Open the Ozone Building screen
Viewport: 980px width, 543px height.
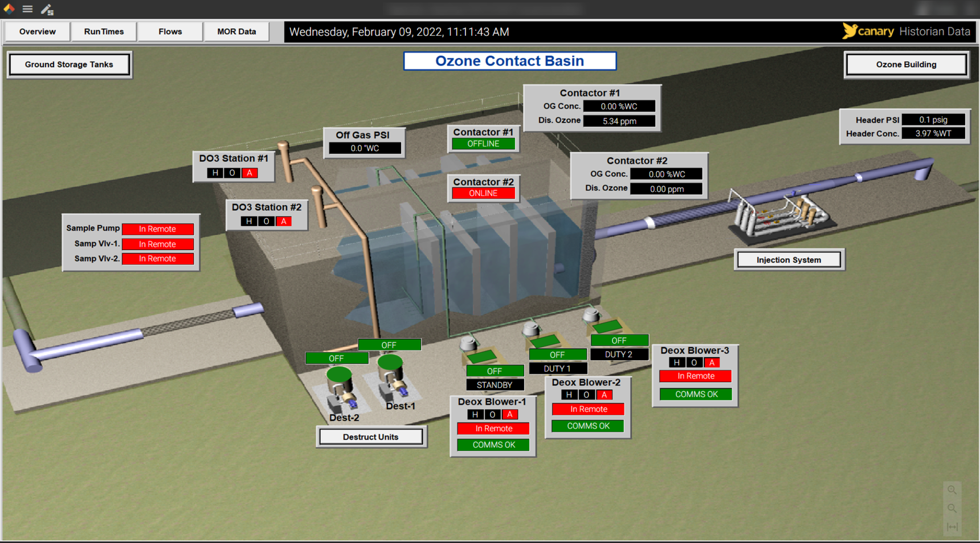pos(906,64)
